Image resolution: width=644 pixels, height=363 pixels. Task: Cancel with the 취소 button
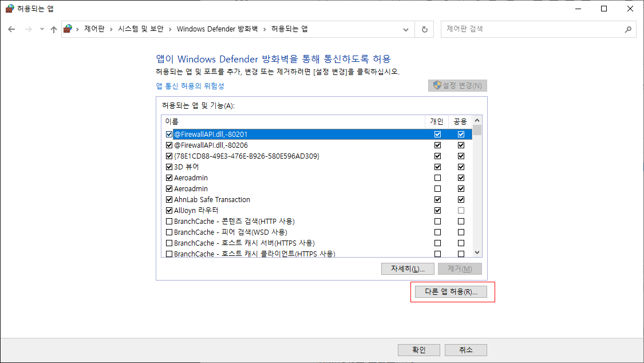pos(466,350)
